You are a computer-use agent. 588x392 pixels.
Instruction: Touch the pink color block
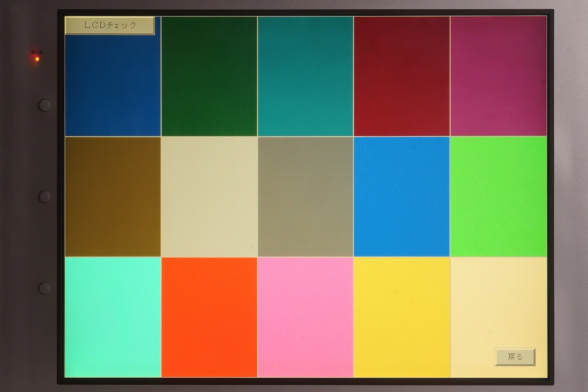[305, 317]
